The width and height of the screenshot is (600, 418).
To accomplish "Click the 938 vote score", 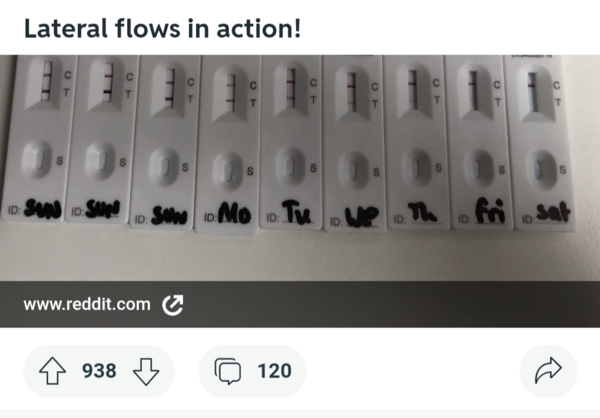I will click(x=99, y=372).
